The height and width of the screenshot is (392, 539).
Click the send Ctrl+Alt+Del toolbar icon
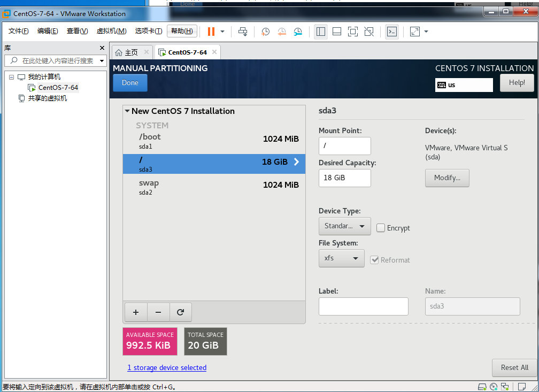(243, 32)
